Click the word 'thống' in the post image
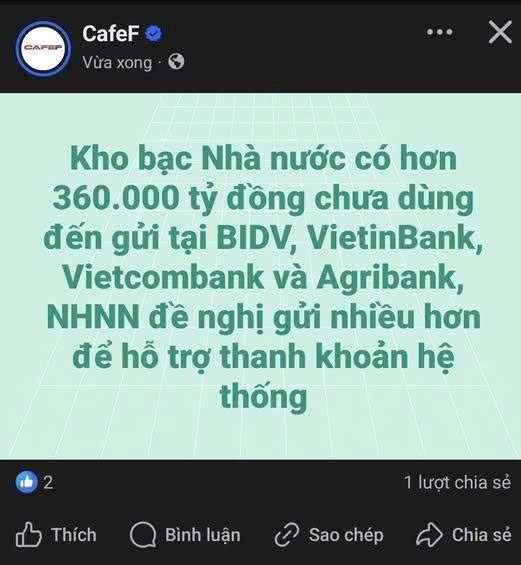 (x=263, y=397)
